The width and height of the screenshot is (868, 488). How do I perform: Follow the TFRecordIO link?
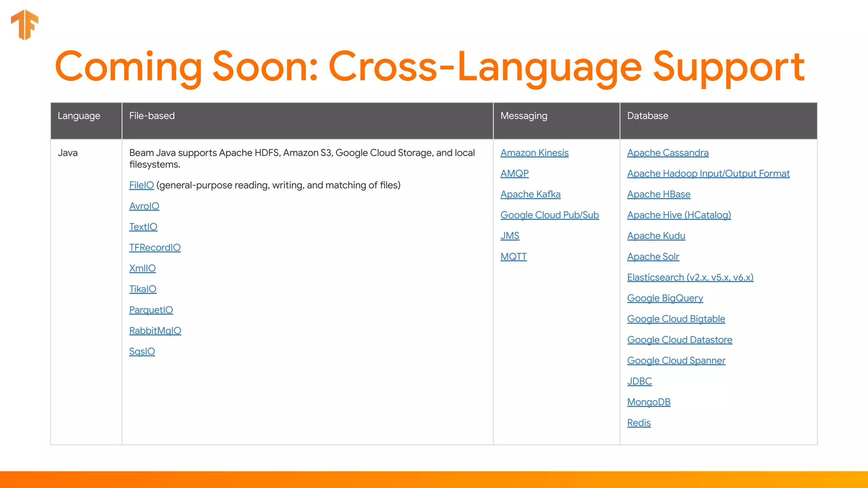pyautogui.click(x=155, y=247)
